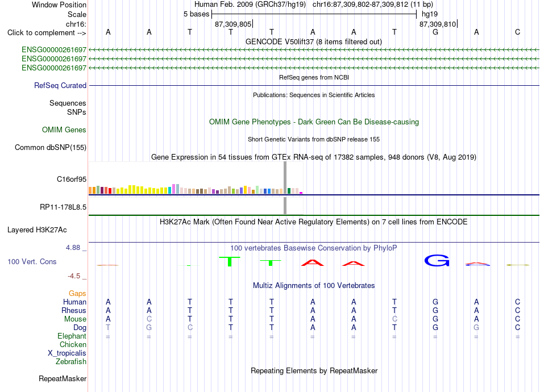Select the Scale track label

coord(77,14)
